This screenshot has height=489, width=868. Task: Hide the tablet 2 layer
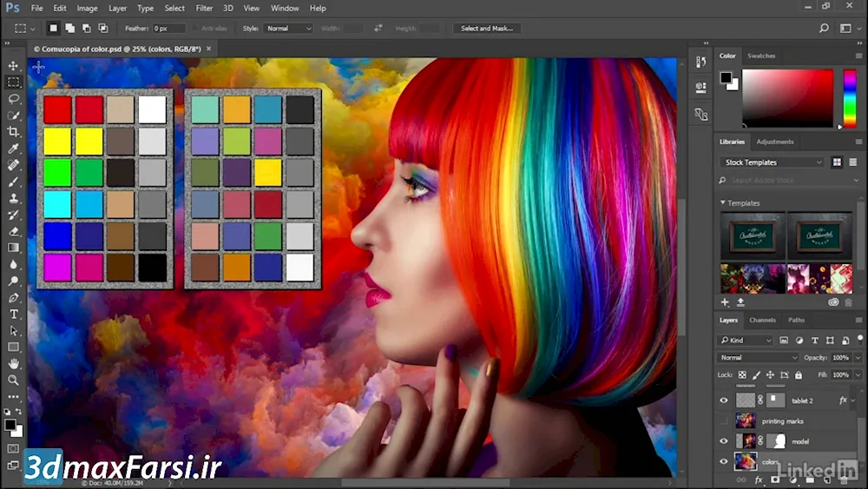pos(724,400)
